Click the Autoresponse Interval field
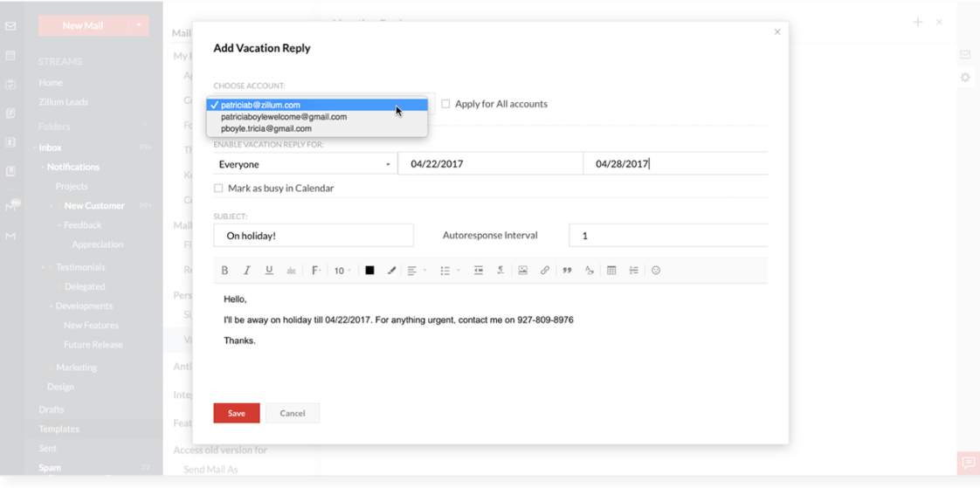This screenshot has height=488, width=980. 668,236
